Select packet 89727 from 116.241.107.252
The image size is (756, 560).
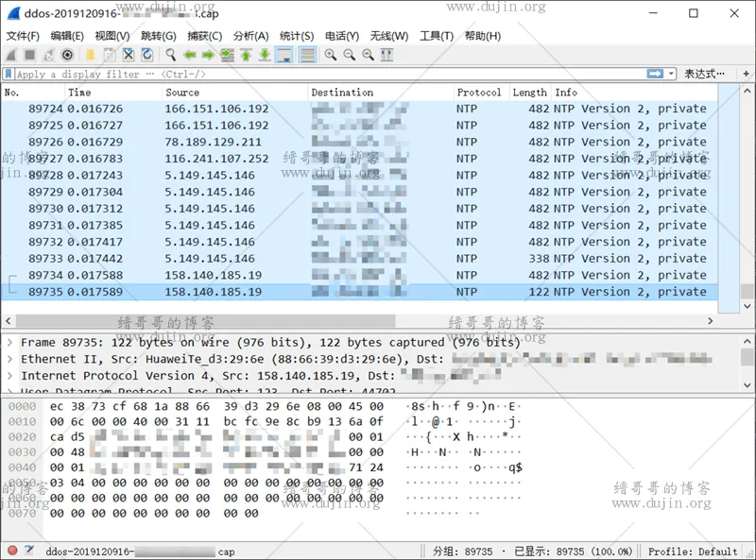(359, 159)
